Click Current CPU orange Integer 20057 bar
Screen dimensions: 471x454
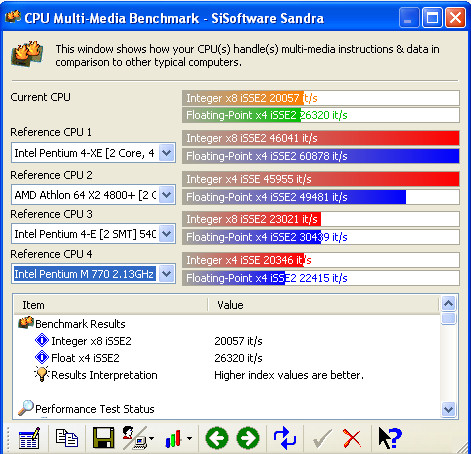point(321,98)
